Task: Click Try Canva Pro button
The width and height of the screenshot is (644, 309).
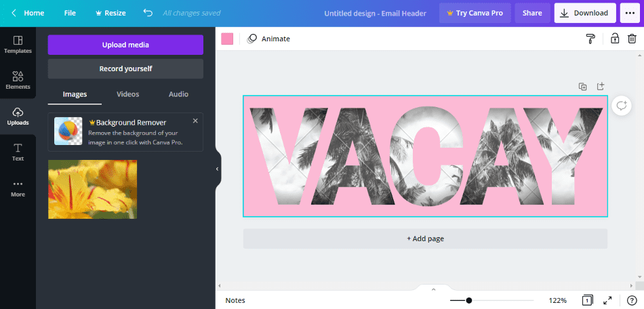Action: click(475, 13)
